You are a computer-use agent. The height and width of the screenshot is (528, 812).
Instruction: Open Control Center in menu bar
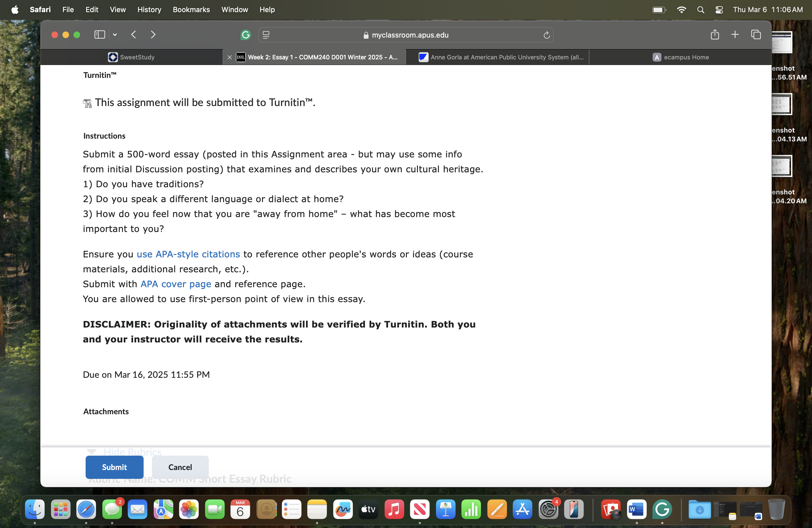coord(719,10)
